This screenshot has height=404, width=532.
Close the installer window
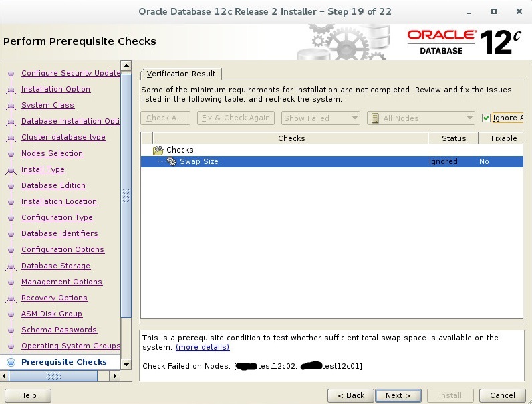(x=519, y=11)
